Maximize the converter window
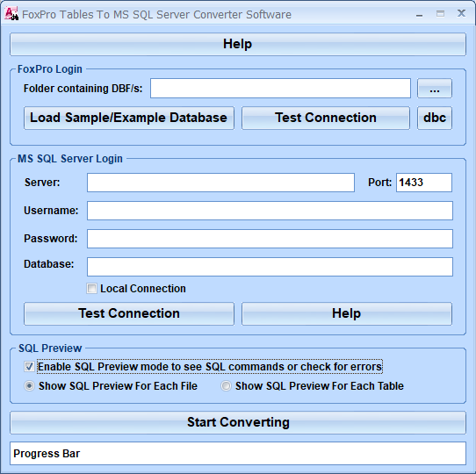 click(x=440, y=14)
